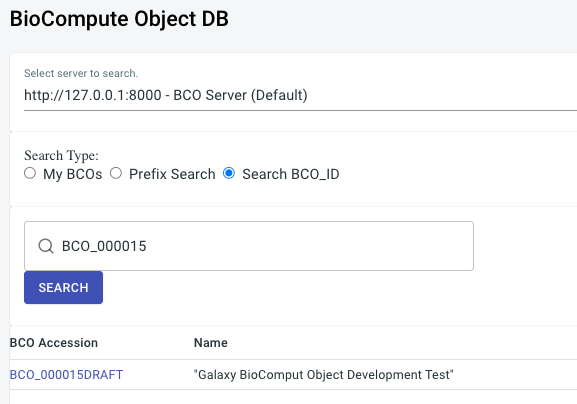This screenshot has width=577, height=404.
Task: Sort by the BCO Accession column header
Action: (x=54, y=343)
